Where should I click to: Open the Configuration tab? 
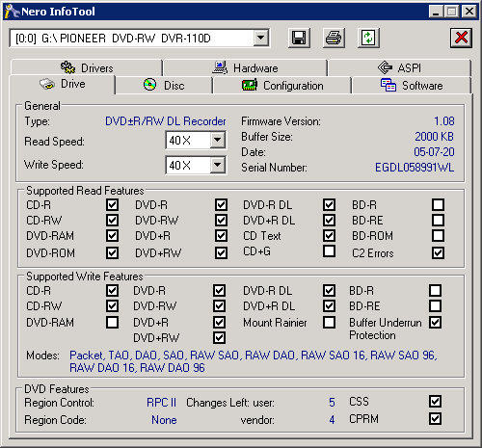(282, 86)
